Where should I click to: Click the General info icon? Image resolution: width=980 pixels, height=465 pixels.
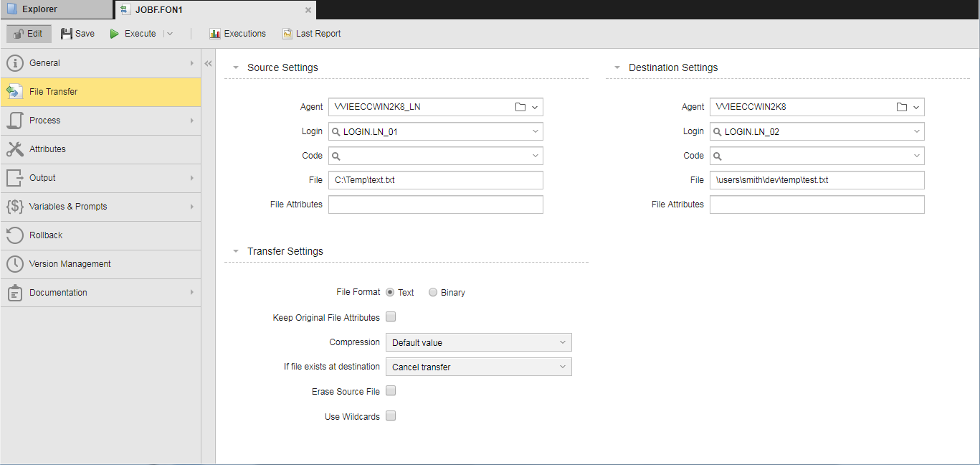15,63
